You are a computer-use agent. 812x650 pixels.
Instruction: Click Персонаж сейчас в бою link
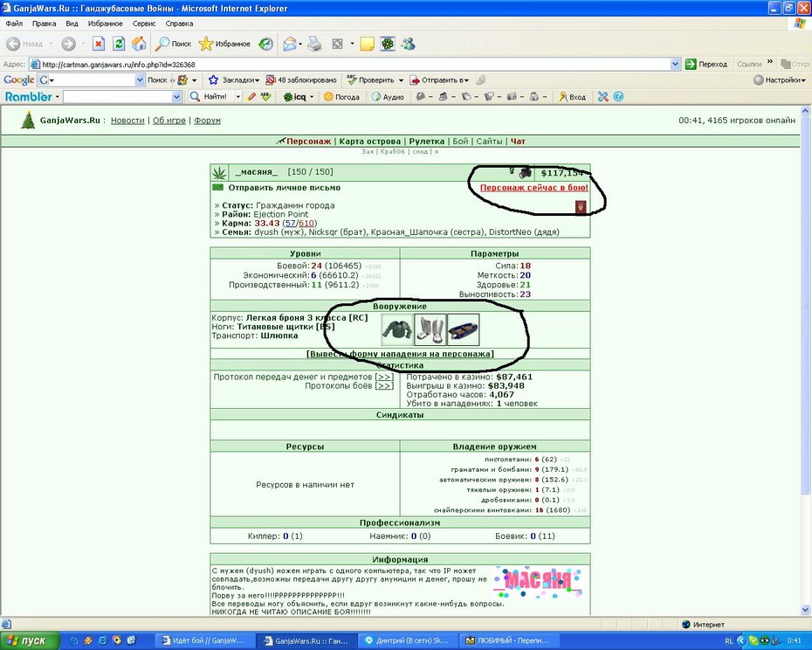coord(533,188)
